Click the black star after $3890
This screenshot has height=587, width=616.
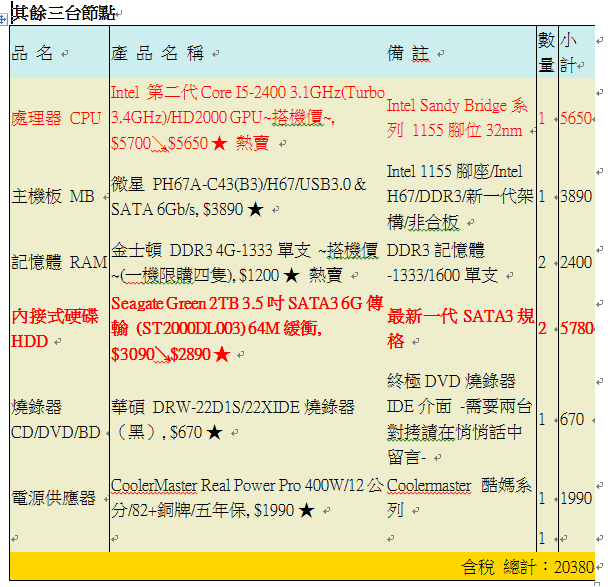(x=255, y=209)
